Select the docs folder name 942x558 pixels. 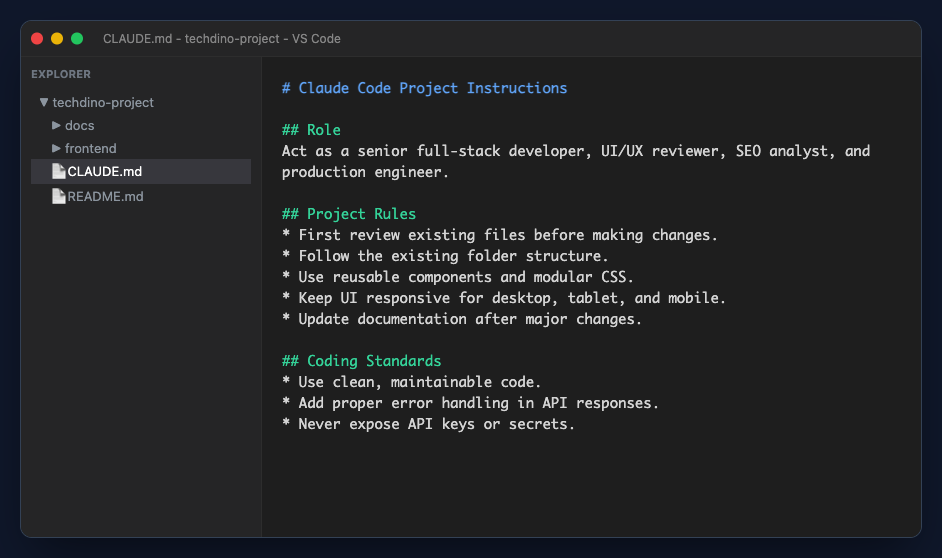tap(79, 126)
